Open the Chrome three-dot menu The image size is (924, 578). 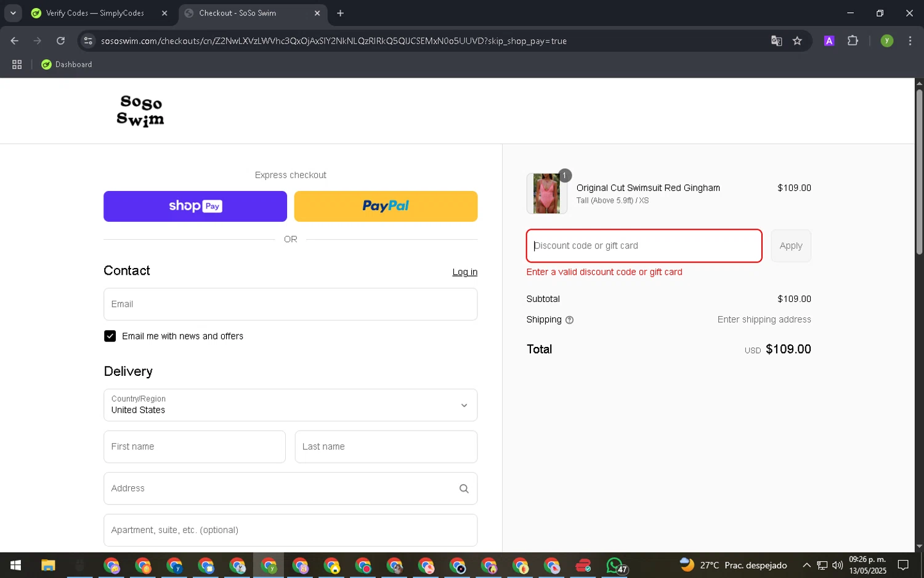pyautogui.click(x=910, y=41)
